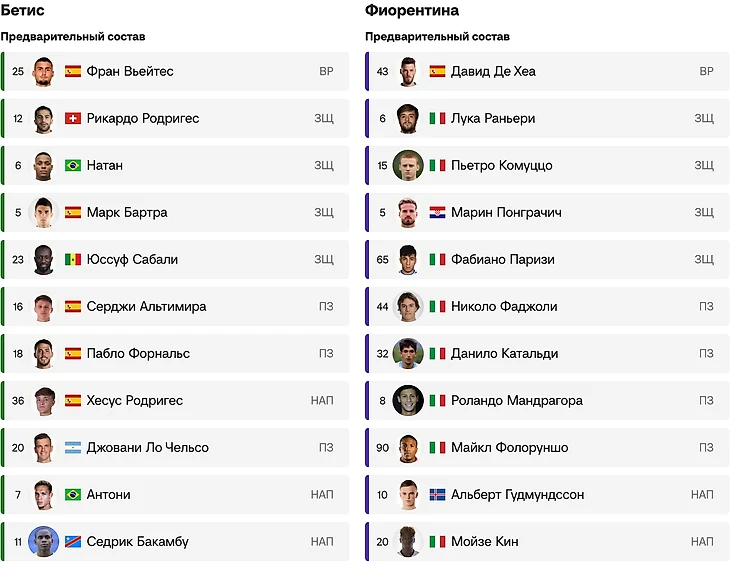Click the Argentina flag beside Джовани Ло Чельсо
The image size is (730, 562).
[73, 447]
